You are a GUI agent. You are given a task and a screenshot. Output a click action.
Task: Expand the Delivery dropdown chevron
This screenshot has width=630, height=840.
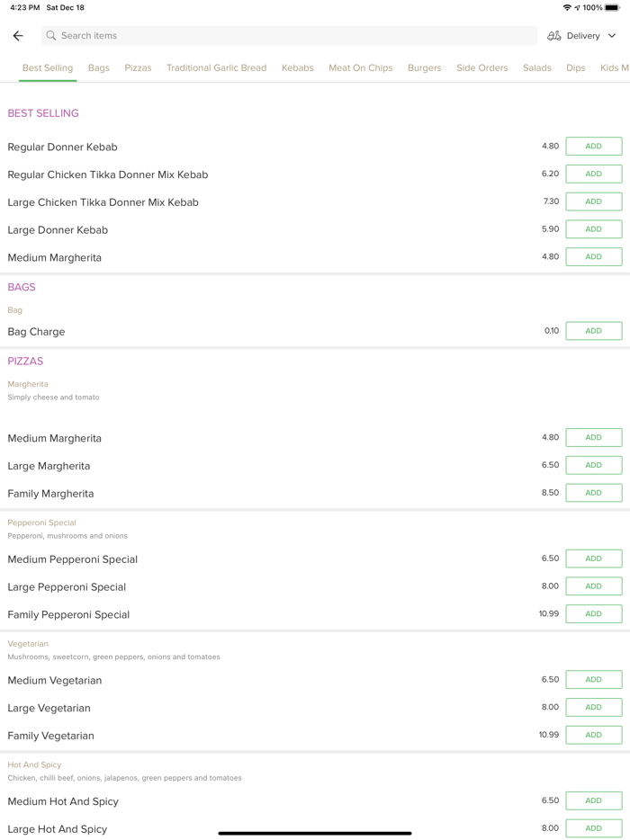612,36
